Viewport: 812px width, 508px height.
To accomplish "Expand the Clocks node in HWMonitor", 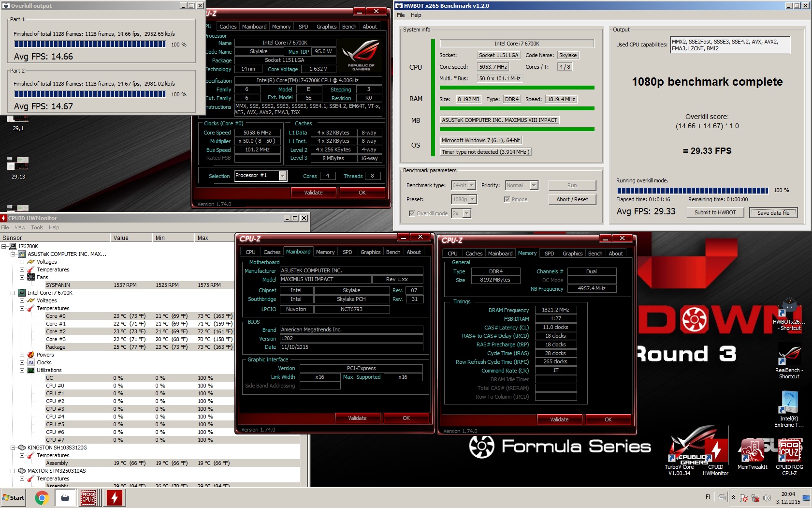I will 22,362.
